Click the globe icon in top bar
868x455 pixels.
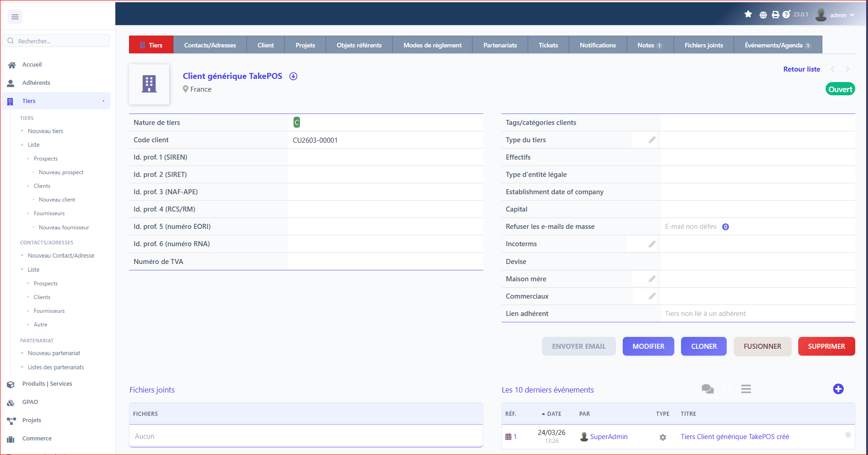(763, 15)
